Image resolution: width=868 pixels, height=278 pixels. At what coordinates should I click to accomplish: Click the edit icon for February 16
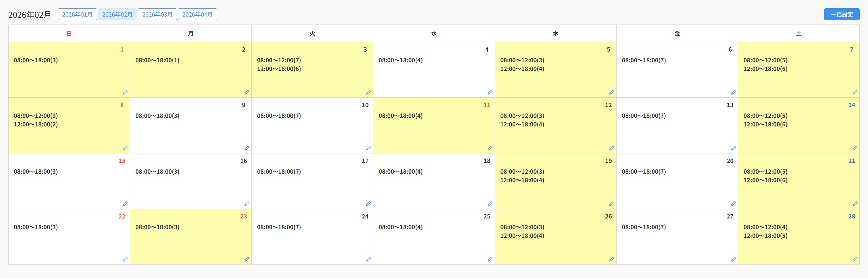[x=247, y=203]
